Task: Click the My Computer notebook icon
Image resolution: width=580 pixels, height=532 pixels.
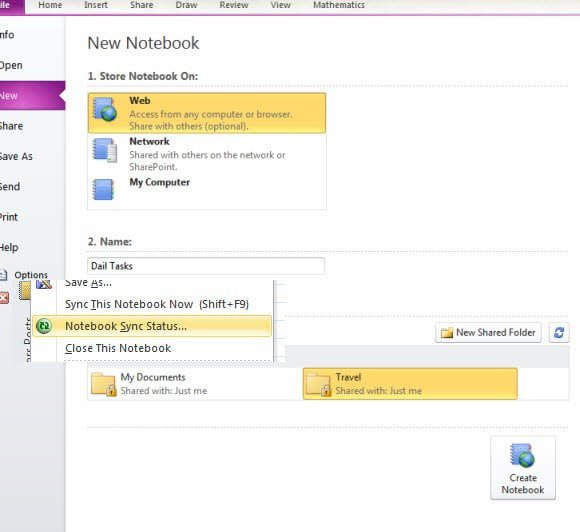Action: pyautogui.click(x=103, y=189)
